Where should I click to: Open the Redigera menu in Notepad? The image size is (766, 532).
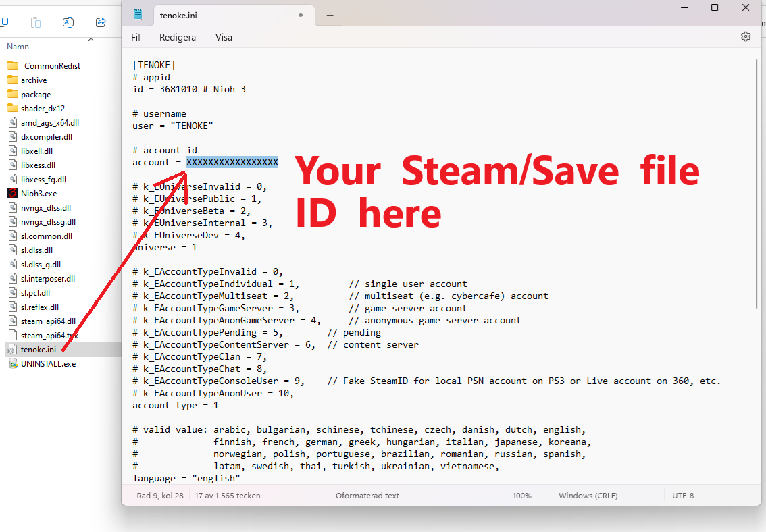(x=178, y=37)
